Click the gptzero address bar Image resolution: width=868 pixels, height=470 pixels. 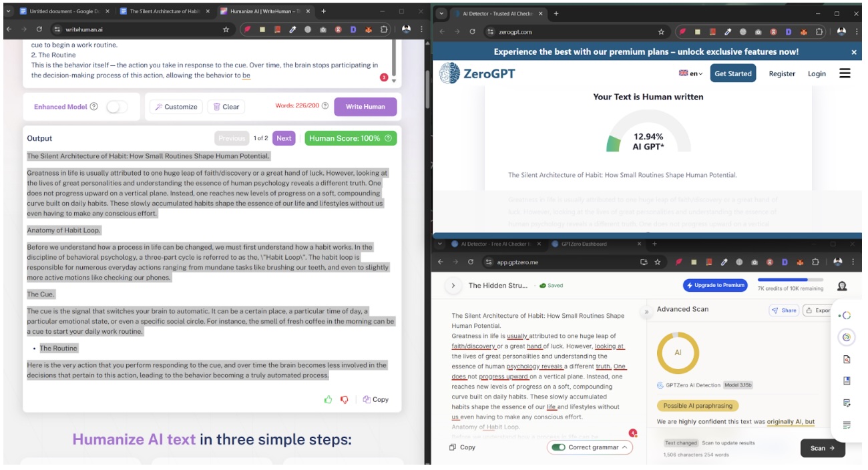pyautogui.click(x=574, y=262)
